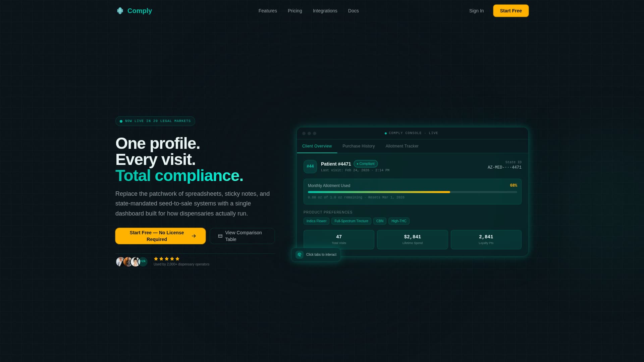
Task: Click the Sign In link
Action: [x=476, y=11]
